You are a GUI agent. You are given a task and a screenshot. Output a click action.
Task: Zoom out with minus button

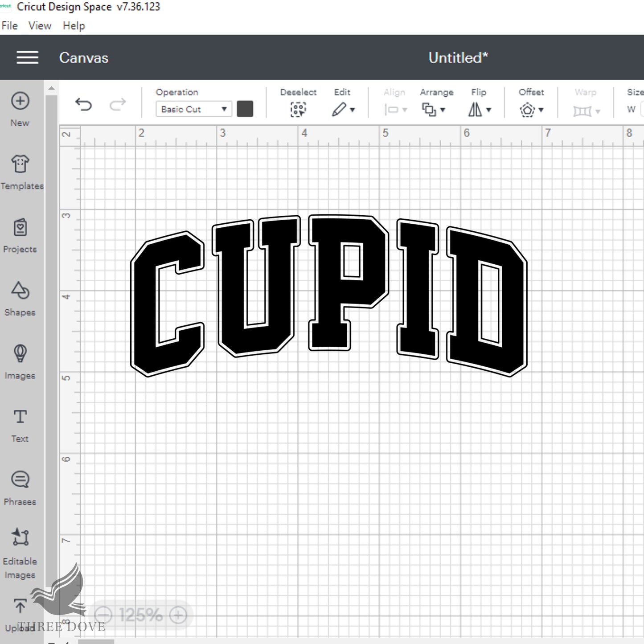(103, 615)
